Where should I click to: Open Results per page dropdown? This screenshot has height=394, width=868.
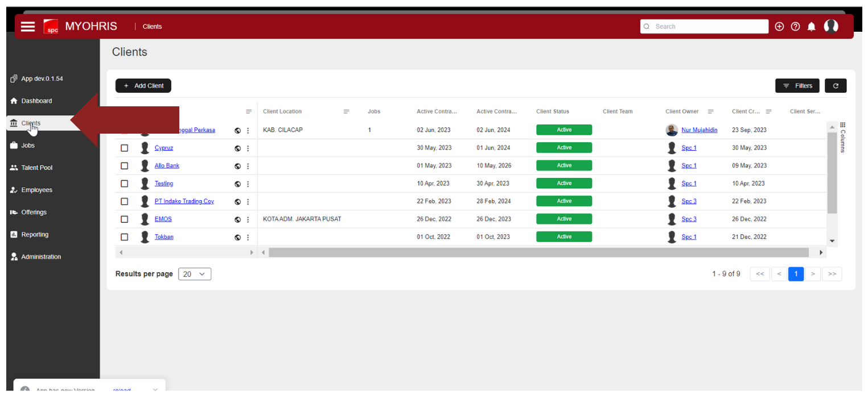click(194, 274)
